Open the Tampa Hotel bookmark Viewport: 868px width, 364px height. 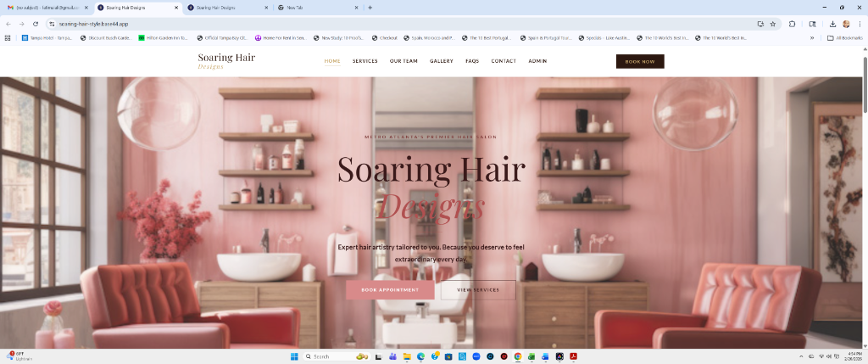click(x=47, y=37)
